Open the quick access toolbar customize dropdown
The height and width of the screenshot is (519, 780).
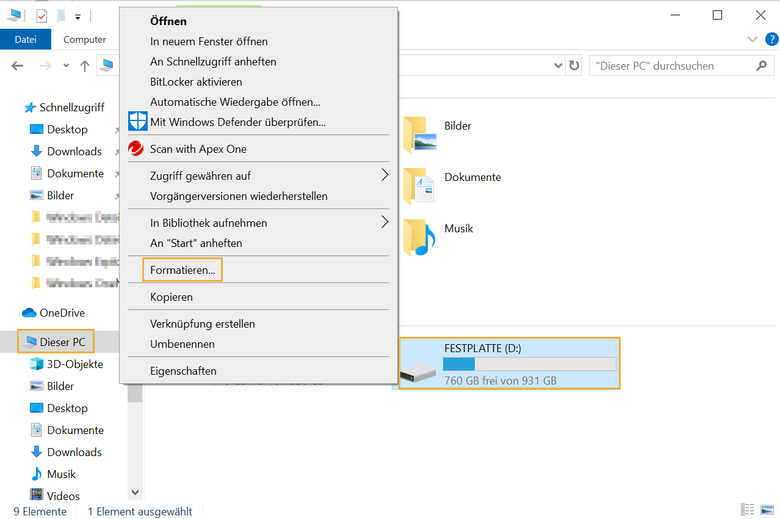coord(78,17)
